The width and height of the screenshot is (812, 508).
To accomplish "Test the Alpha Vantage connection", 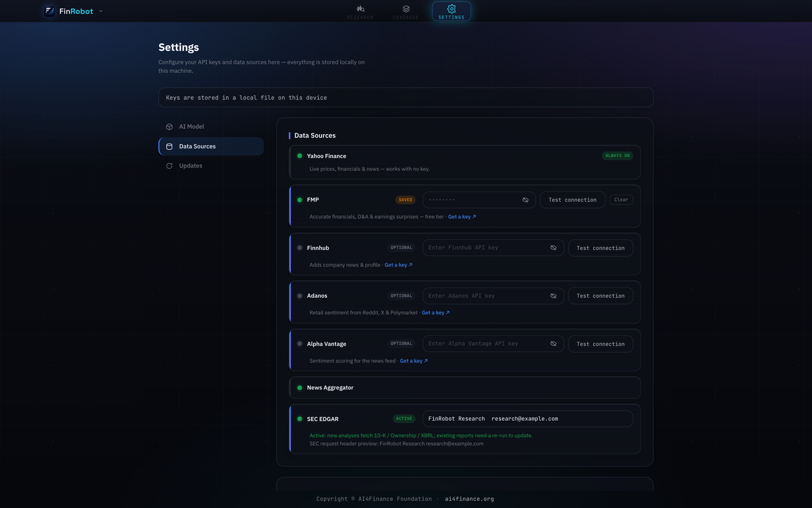I will [x=600, y=344].
